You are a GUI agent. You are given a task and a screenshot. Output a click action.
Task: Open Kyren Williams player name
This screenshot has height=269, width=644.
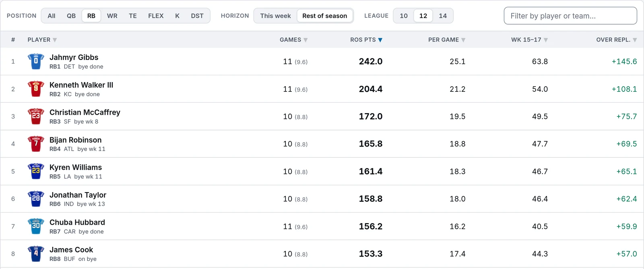pyautogui.click(x=76, y=167)
